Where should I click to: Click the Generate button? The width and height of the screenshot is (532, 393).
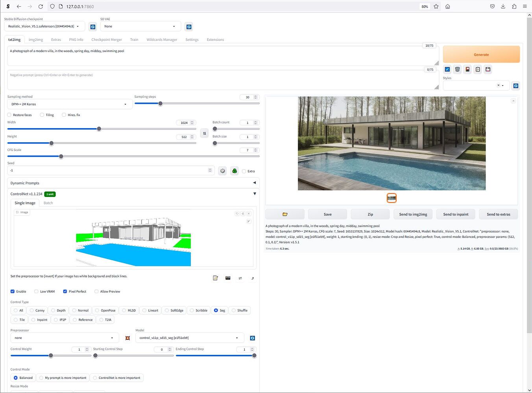point(481,54)
